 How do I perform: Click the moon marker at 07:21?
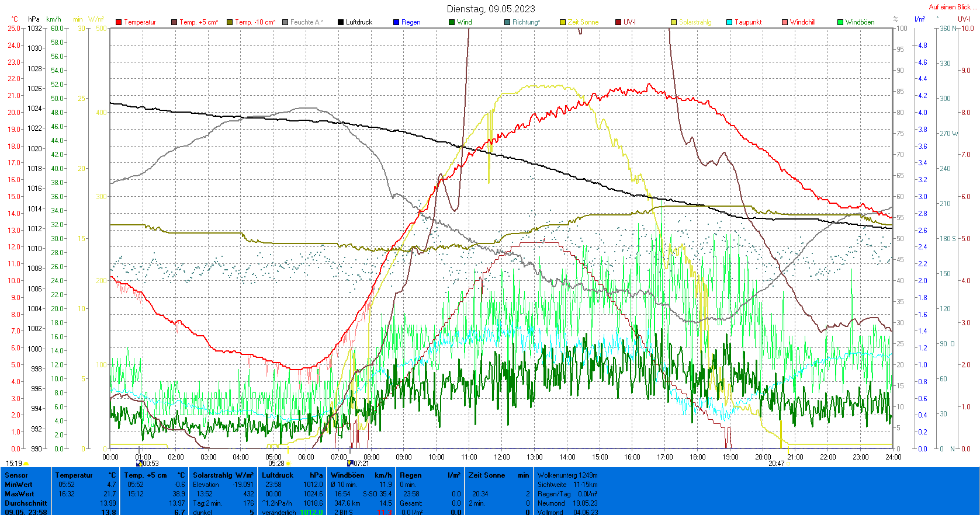(350, 463)
